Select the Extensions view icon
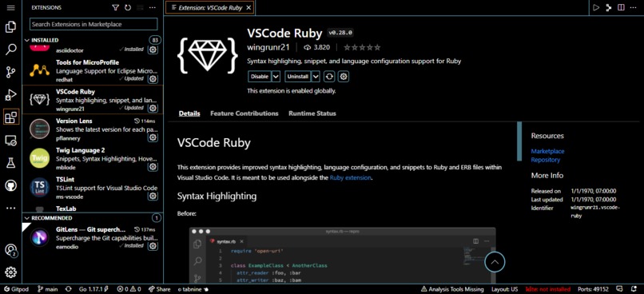 [x=10, y=117]
